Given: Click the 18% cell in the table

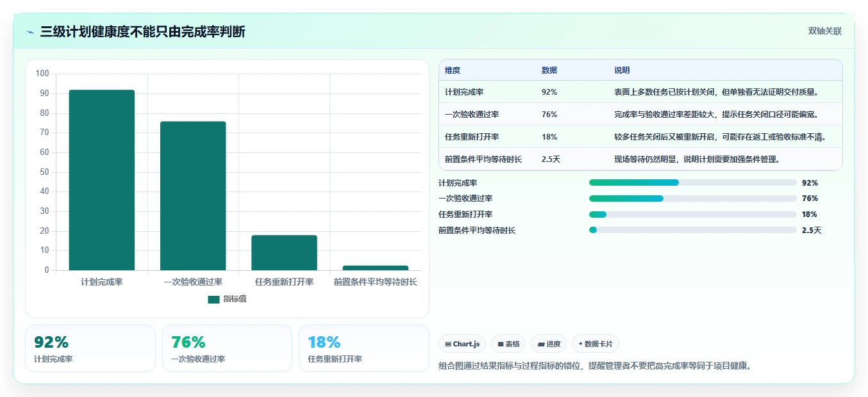Looking at the screenshot, I should pyautogui.click(x=549, y=137).
